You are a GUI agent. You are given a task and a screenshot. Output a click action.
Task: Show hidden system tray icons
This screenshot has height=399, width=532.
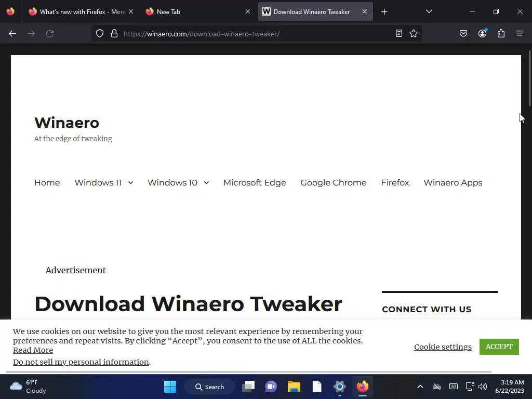[x=420, y=387]
